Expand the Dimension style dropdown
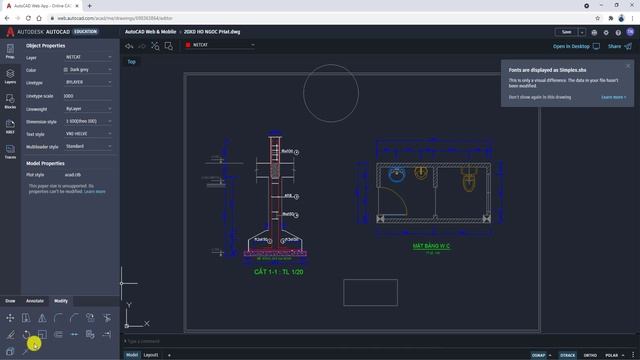 click(x=88, y=121)
